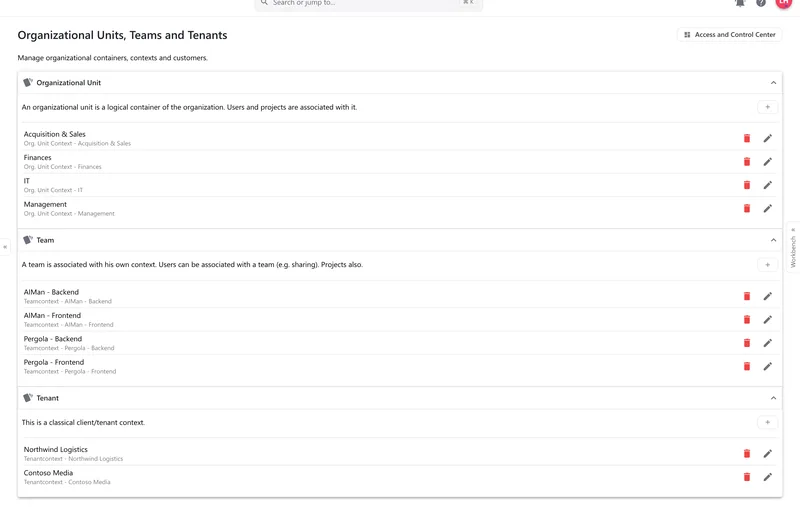The width and height of the screenshot is (800, 507).
Task: Edit the Management organizational unit
Action: click(767, 209)
